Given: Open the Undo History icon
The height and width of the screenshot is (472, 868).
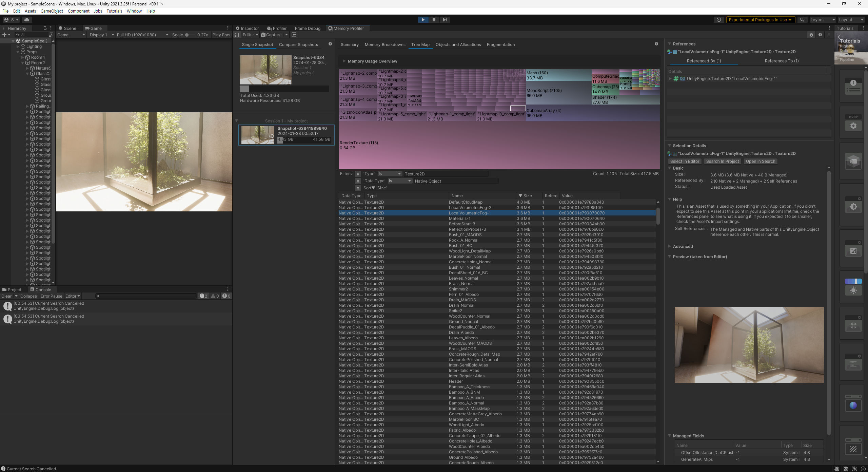Looking at the screenshot, I should click(718, 20).
